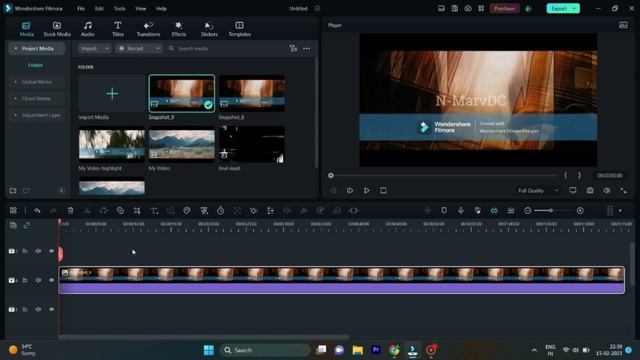The width and height of the screenshot is (640, 360).
Task: Toggle the green auto-ripple icon
Action: coord(494,211)
